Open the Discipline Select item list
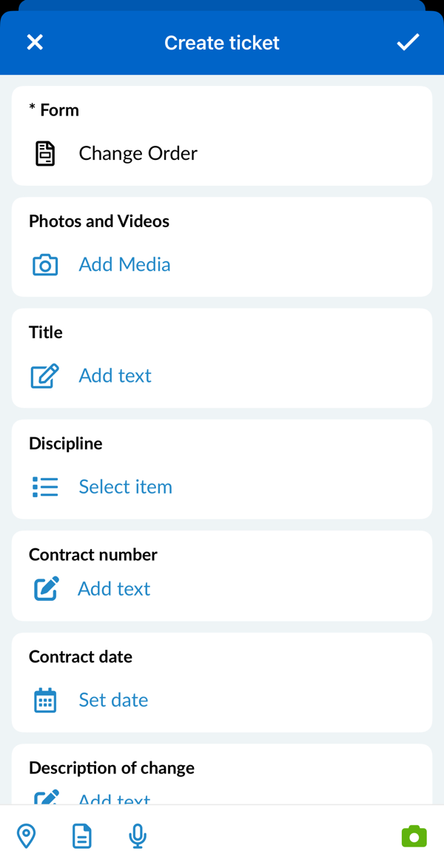The height and width of the screenshot is (868, 444). pyautogui.click(x=126, y=486)
